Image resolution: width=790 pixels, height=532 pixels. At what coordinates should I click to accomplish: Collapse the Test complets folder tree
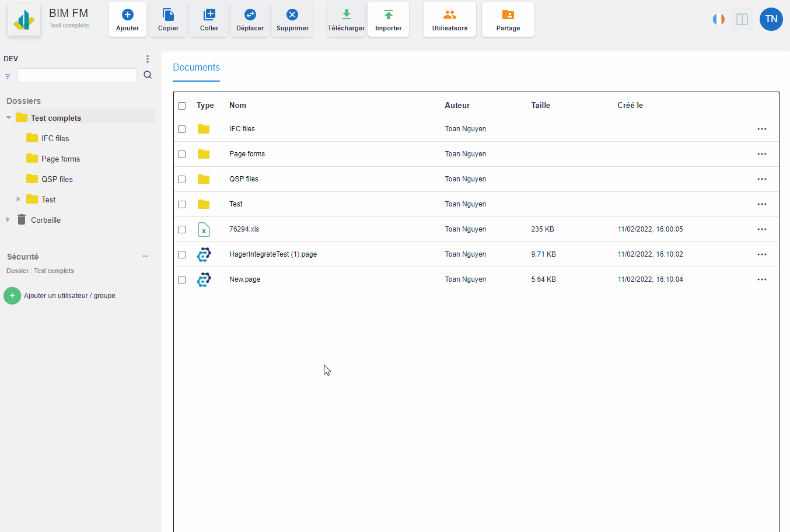click(9, 118)
